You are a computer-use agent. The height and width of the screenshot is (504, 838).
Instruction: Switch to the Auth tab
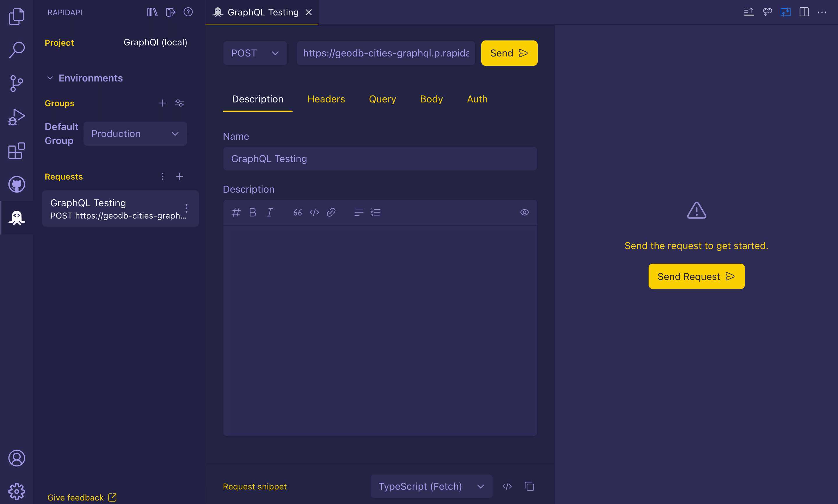tap(477, 99)
